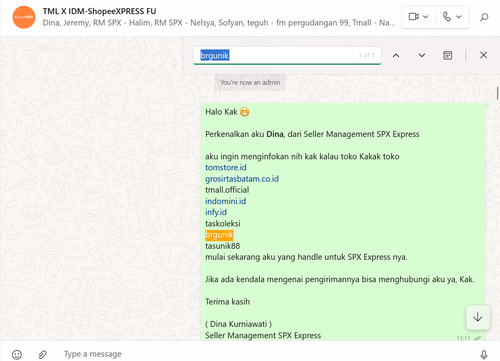Screen dimensions: 500x361
Task: Open the group profile picture avatar
Action: [24, 17]
